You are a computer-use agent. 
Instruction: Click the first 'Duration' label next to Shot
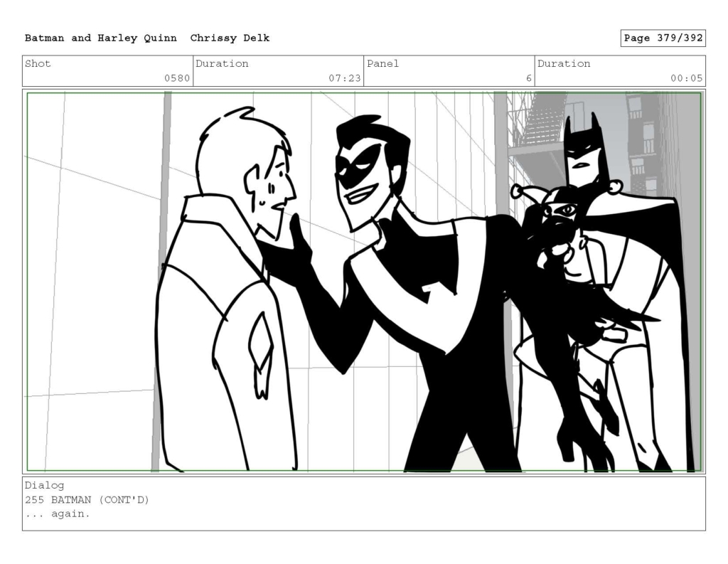pyautogui.click(x=222, y=63)
